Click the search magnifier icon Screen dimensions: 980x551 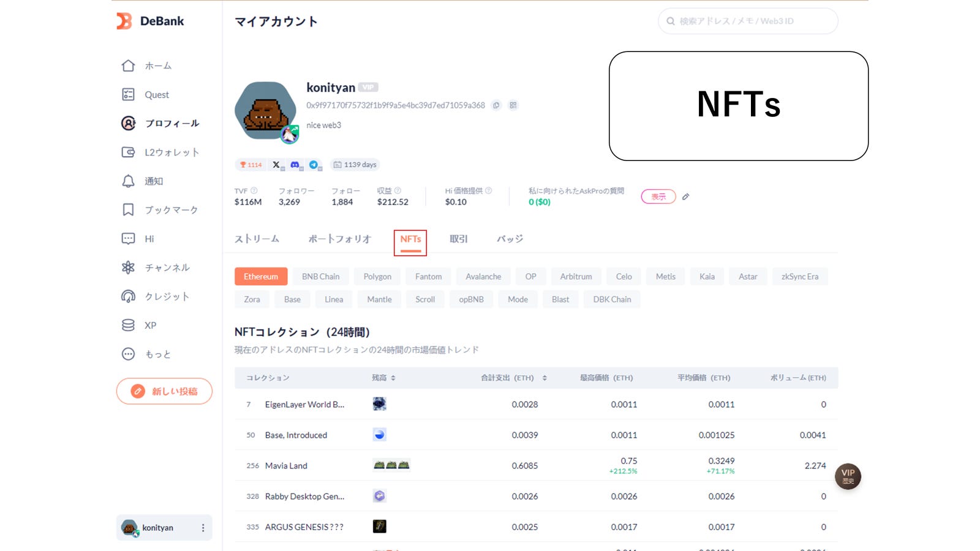671,21
